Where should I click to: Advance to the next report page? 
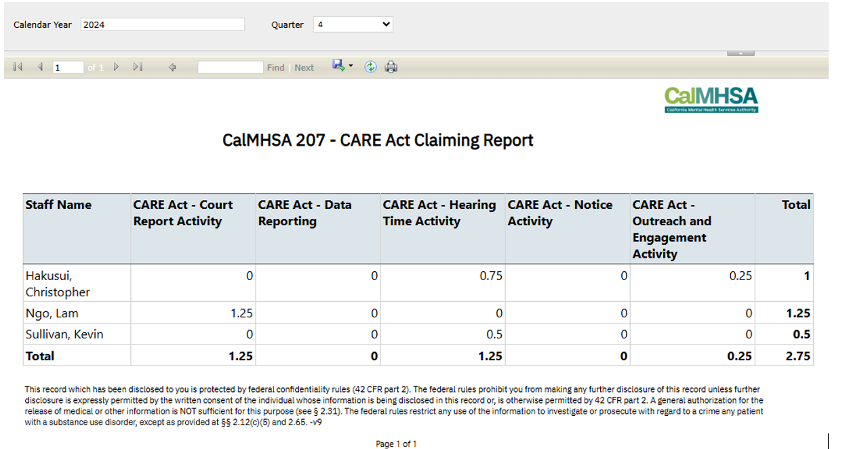(117, 67)
